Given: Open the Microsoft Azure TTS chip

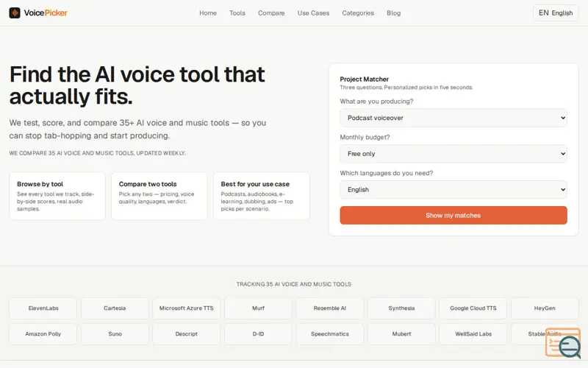Looking at the screenshot, I should 187,308.
